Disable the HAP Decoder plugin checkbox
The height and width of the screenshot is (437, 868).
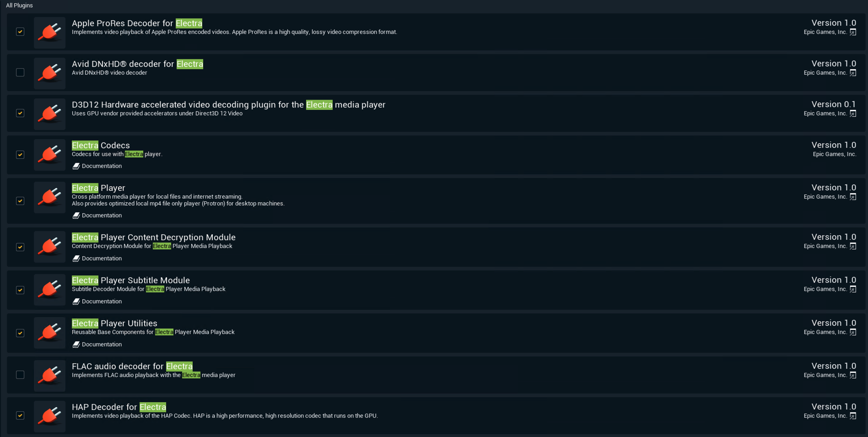[x=20, y=415]
